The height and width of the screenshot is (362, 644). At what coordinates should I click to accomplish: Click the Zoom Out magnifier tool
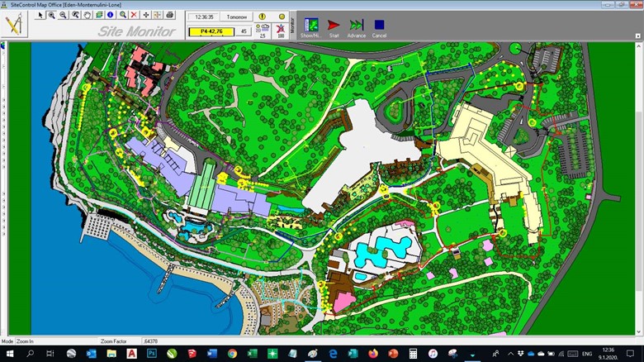tap(63, 15)
